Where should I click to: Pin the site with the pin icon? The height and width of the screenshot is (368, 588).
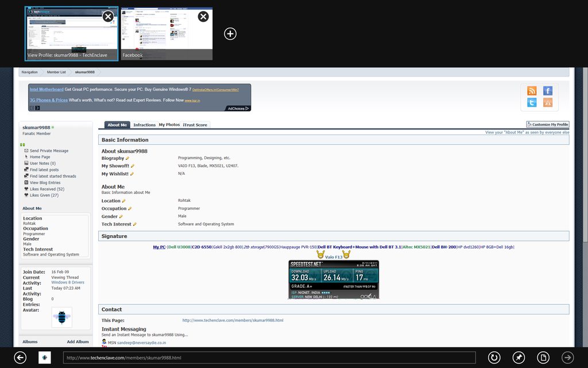tap(519, 358)
